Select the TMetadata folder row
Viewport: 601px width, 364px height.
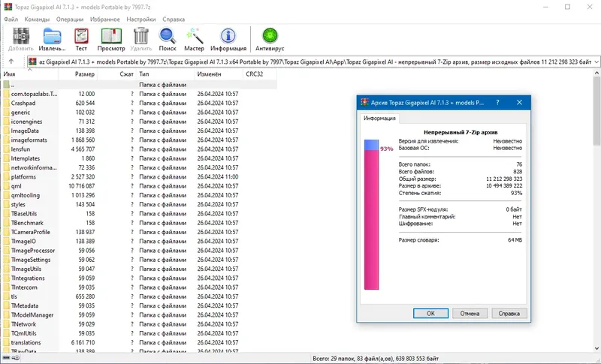[x=138, y=305]
